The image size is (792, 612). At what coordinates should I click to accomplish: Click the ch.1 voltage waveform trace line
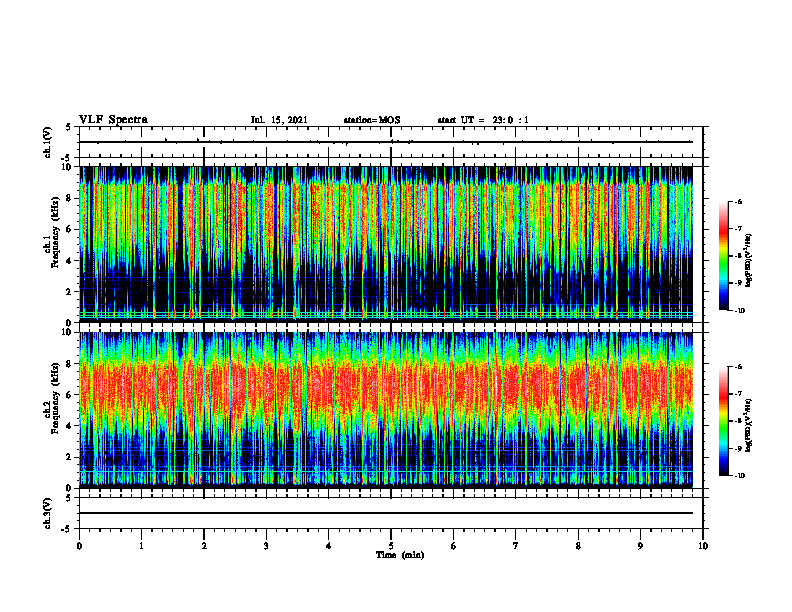[x=386, y=142]
